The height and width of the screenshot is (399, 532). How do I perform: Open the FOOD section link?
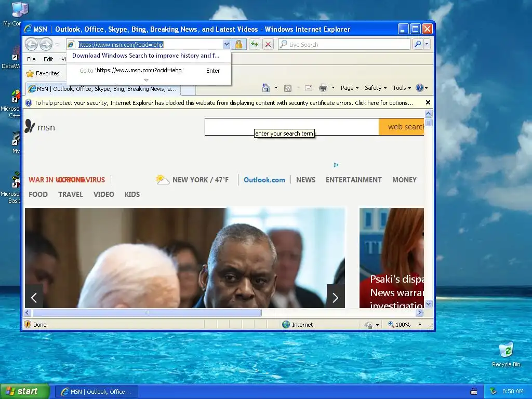pyautogui.click(x=38, y=194)
